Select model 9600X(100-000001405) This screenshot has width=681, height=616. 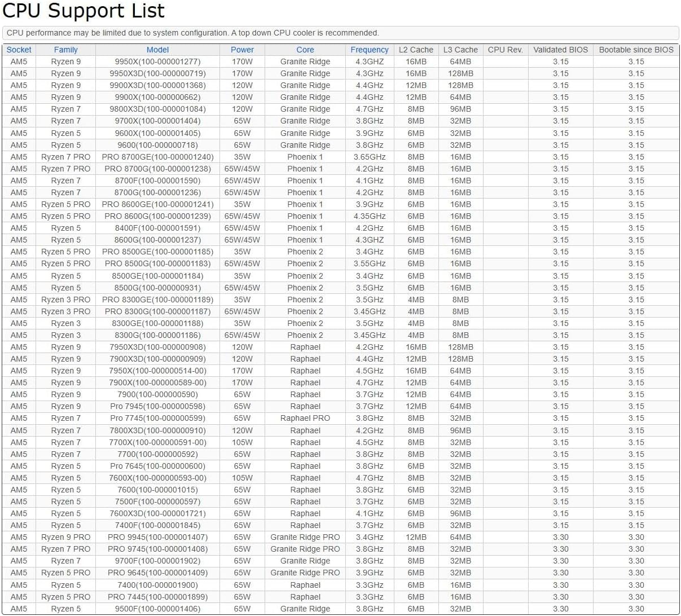click(157, 133)
